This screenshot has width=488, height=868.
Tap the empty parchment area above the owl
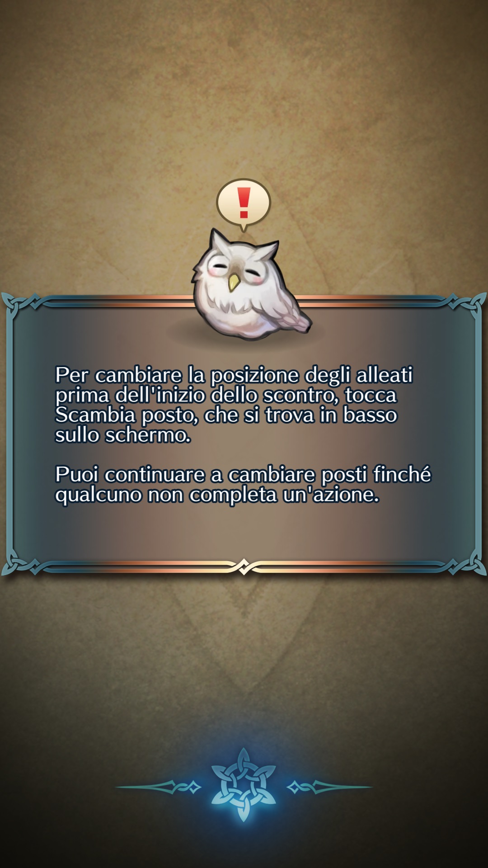(244, 90)
